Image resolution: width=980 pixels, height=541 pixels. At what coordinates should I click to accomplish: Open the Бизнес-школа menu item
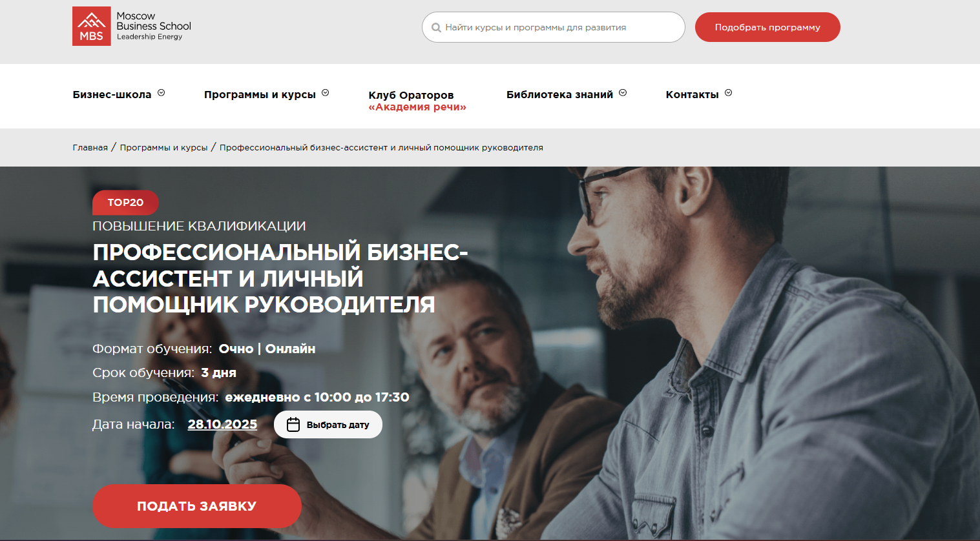(112, 94)
